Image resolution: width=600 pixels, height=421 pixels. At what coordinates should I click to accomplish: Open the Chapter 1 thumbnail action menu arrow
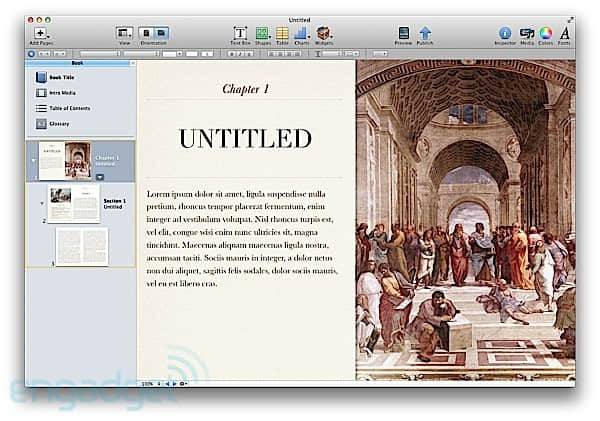tap(100, 177)
